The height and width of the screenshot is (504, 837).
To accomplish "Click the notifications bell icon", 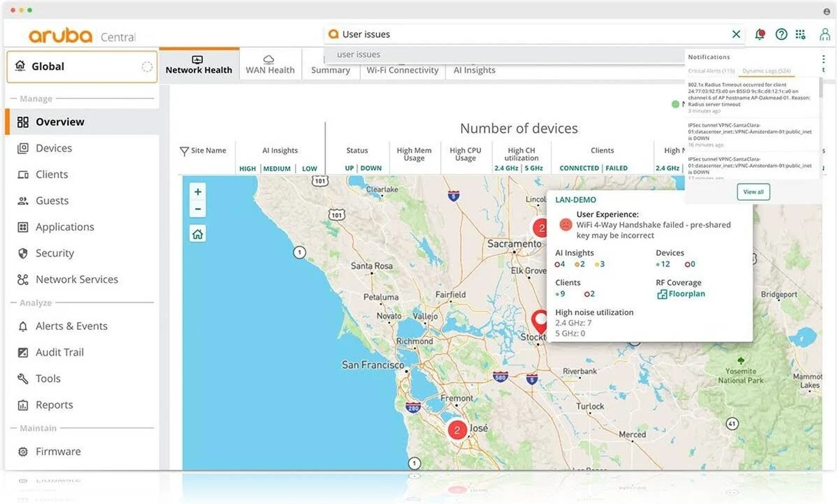I will 759,34.
